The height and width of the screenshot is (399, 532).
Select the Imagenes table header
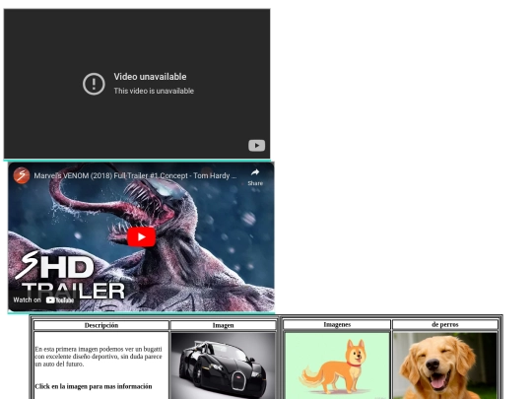click(337, 325)
